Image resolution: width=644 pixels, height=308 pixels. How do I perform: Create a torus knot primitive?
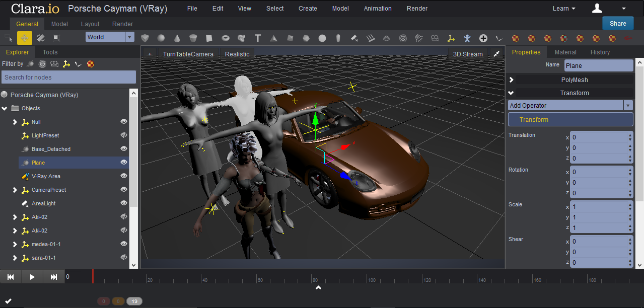tap(242, 38)
